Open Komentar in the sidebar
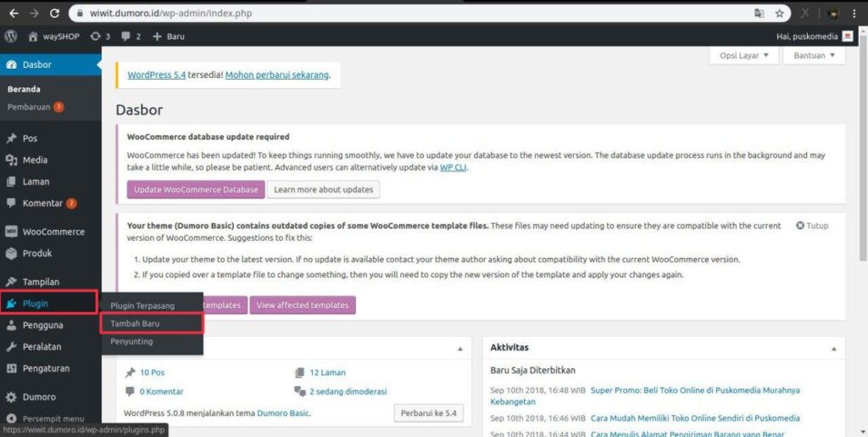 point(42,204)
